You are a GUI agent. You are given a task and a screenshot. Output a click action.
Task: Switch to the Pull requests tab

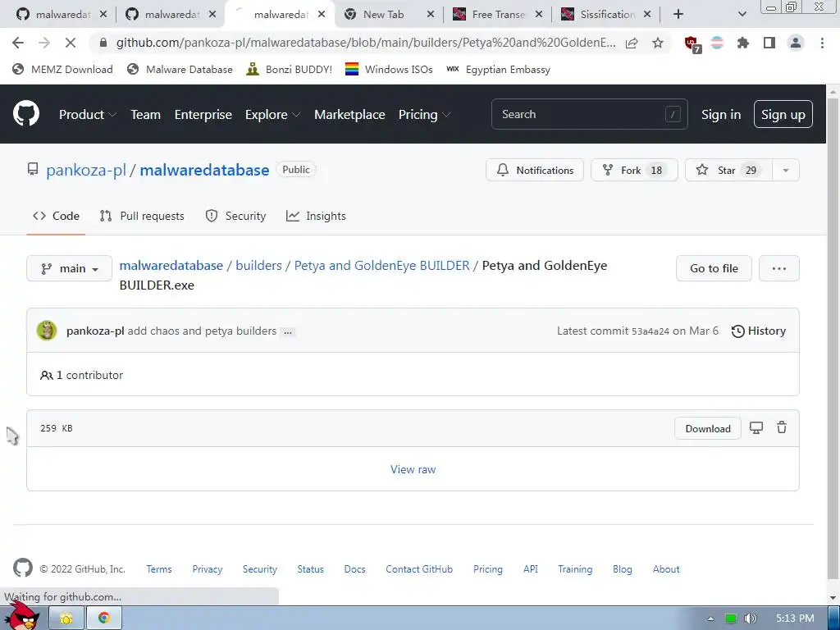[142, 216]
